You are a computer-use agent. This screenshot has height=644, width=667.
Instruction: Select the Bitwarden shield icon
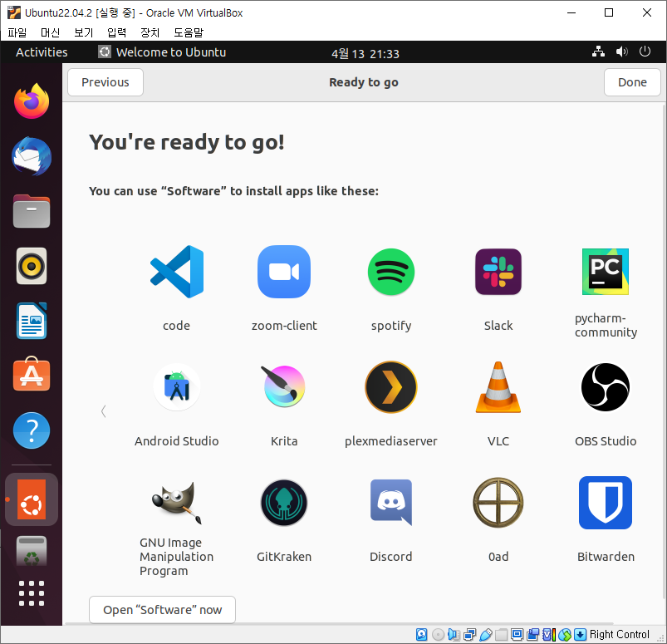[606, 503]
